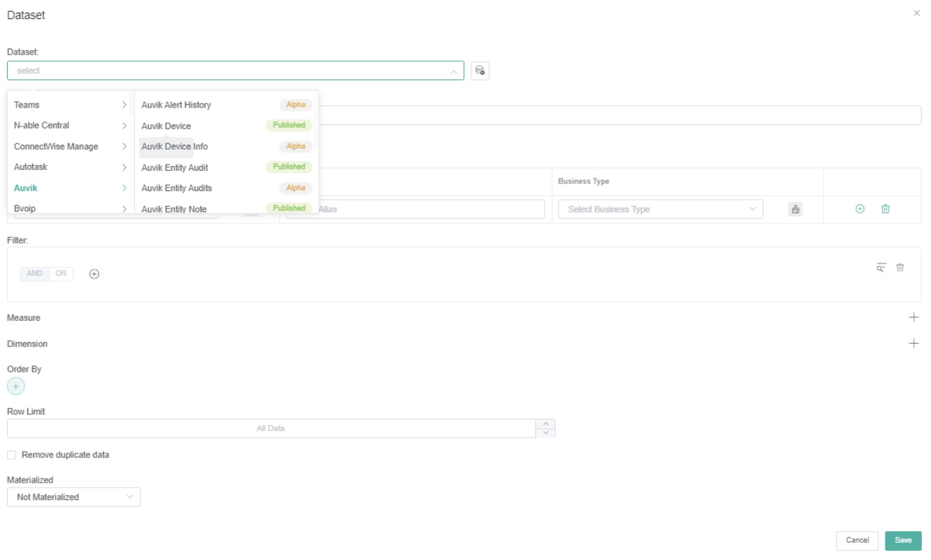Add an Order By entry
931x560 pixels.
(16, 386)
